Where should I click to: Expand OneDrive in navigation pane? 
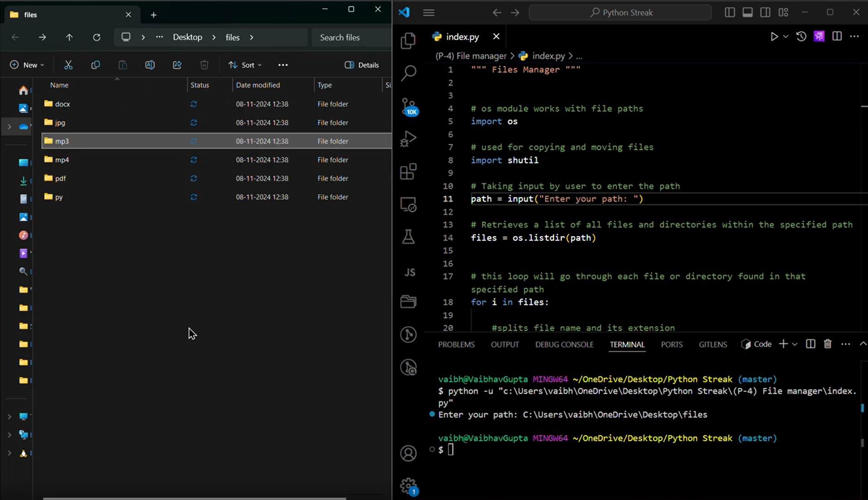[x=10, y=126]
